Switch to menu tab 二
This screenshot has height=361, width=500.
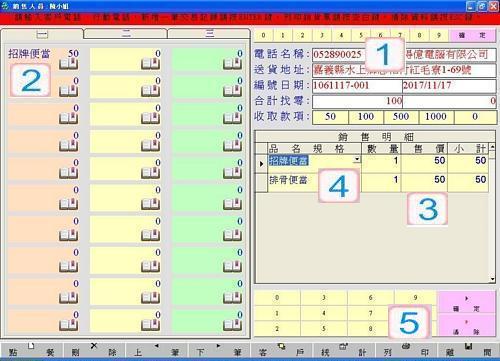(126, 34)
